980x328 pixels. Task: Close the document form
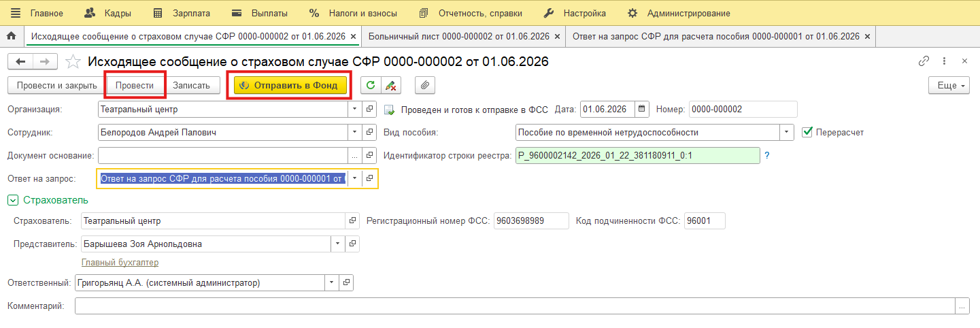964,61
